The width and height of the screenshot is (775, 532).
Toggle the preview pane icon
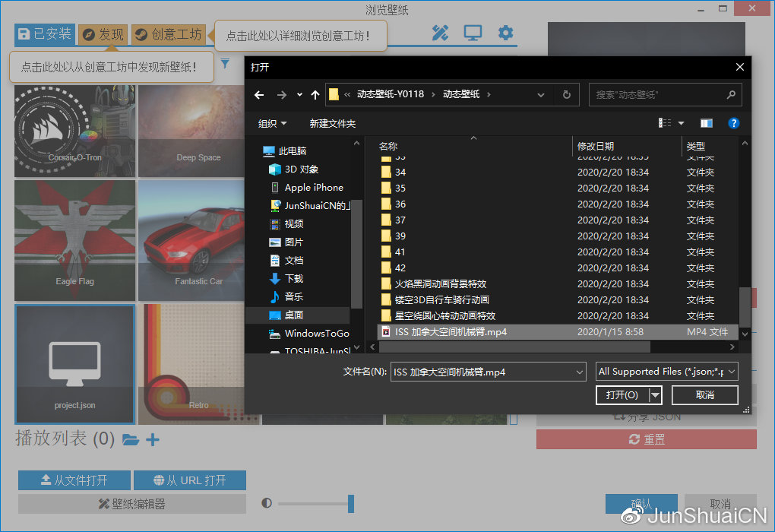coord(707,123)
